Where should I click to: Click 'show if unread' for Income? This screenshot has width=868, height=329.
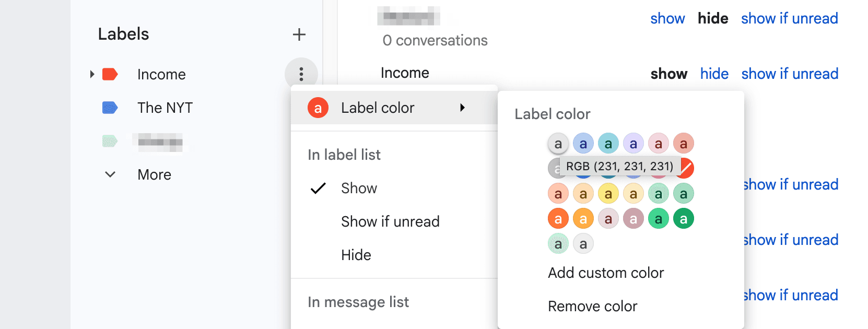[790, 74]
